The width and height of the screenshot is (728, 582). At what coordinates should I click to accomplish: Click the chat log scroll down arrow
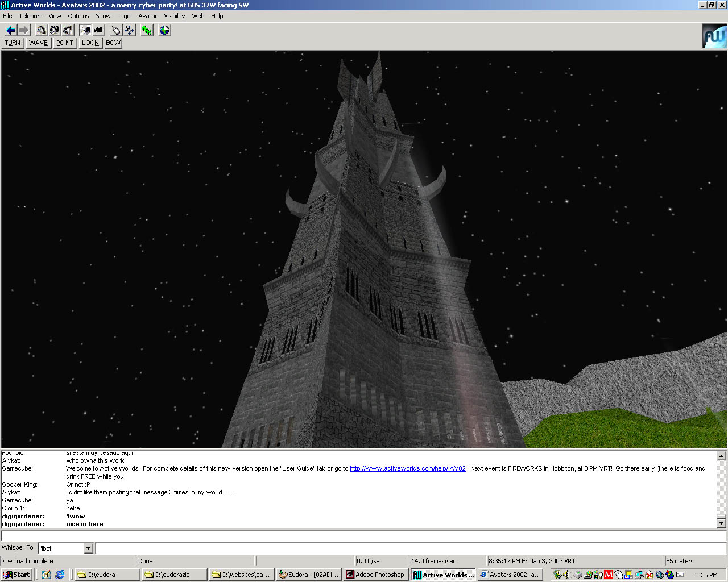tap(721, 523)
